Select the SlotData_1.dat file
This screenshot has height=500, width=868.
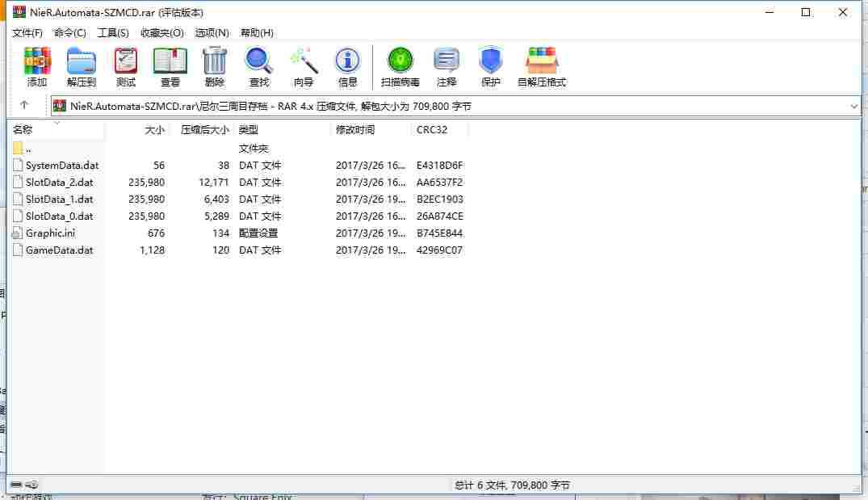click(x=59, y=200)
